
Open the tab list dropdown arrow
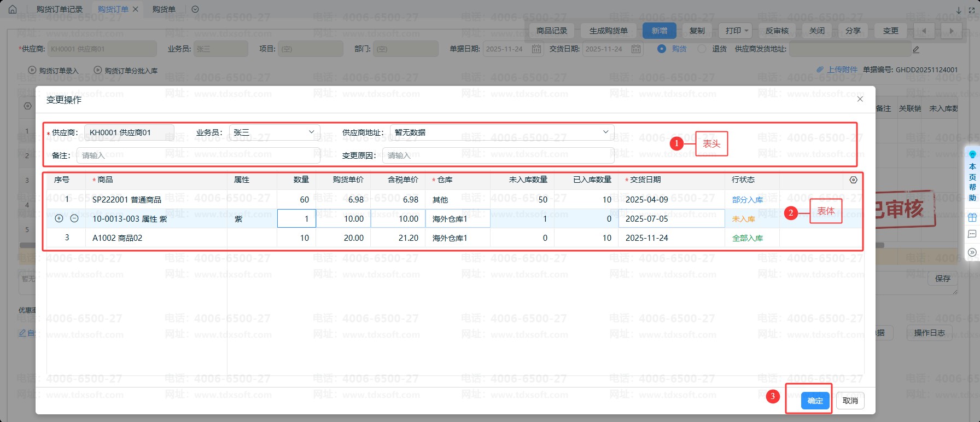pos(195,9)
